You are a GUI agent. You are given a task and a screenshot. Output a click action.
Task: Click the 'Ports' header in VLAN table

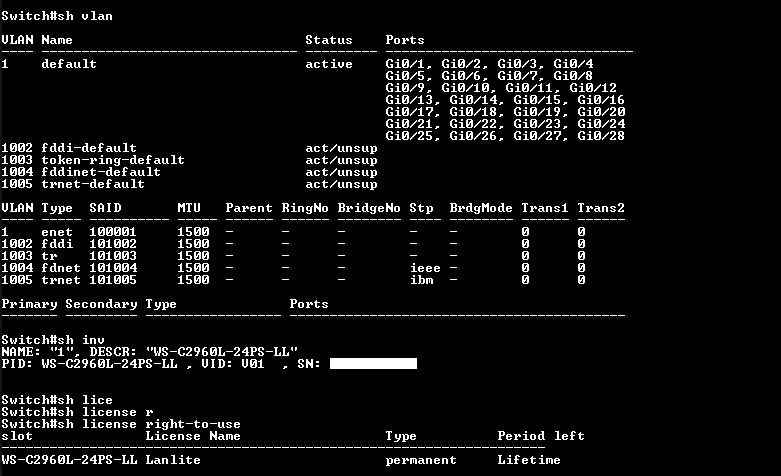click(404, 40)
